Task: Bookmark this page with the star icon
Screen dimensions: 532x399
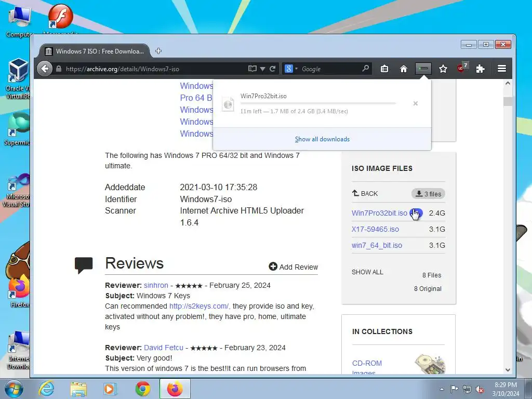Action: (x=443, y=69)
